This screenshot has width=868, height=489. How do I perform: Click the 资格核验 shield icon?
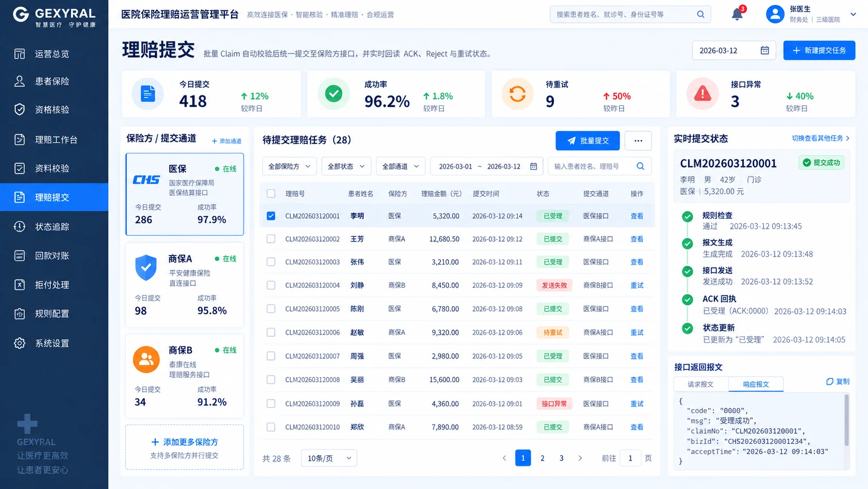coord(20,110)
